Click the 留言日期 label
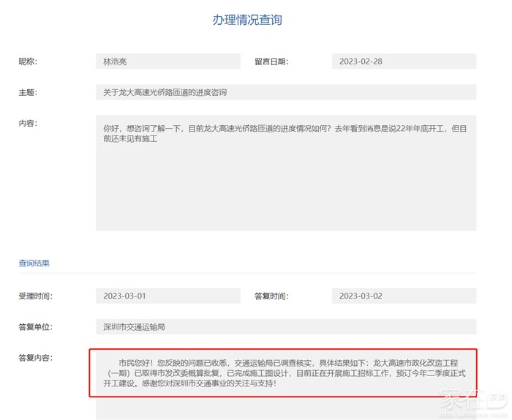The image size is (512, 420). point(271,61)
